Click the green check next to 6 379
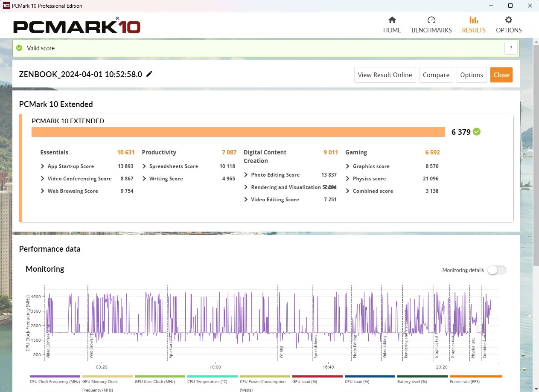The width and height of the screenshot is (539, 392). point(477,132)
